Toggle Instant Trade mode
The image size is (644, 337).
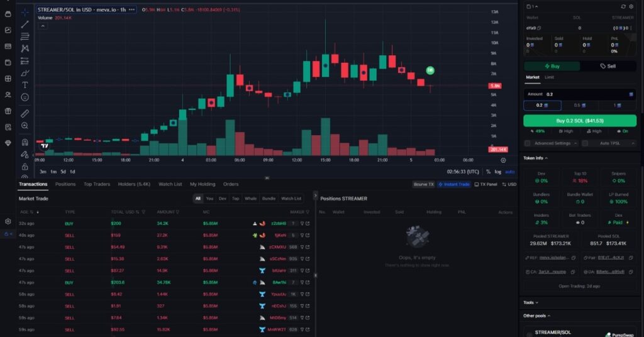[454, 184]
